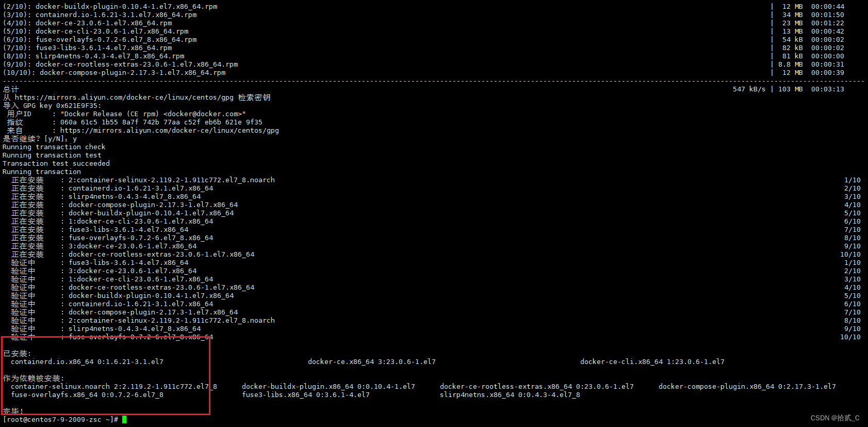The width and height of the screenshot is (868, 427).
Task: Click the green terminal cursor at the prompt
Action: pyautogui.click(x=124, y=419)
